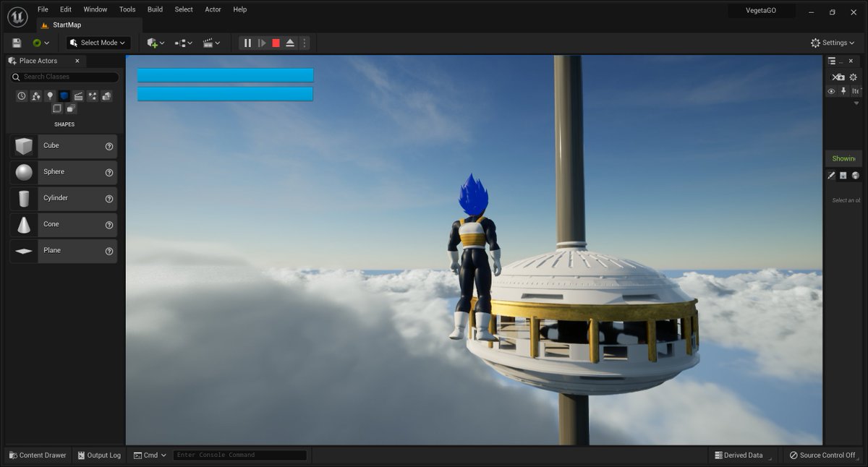Open play options three-dot menu

pyautogui.click(x=305, y=43)
